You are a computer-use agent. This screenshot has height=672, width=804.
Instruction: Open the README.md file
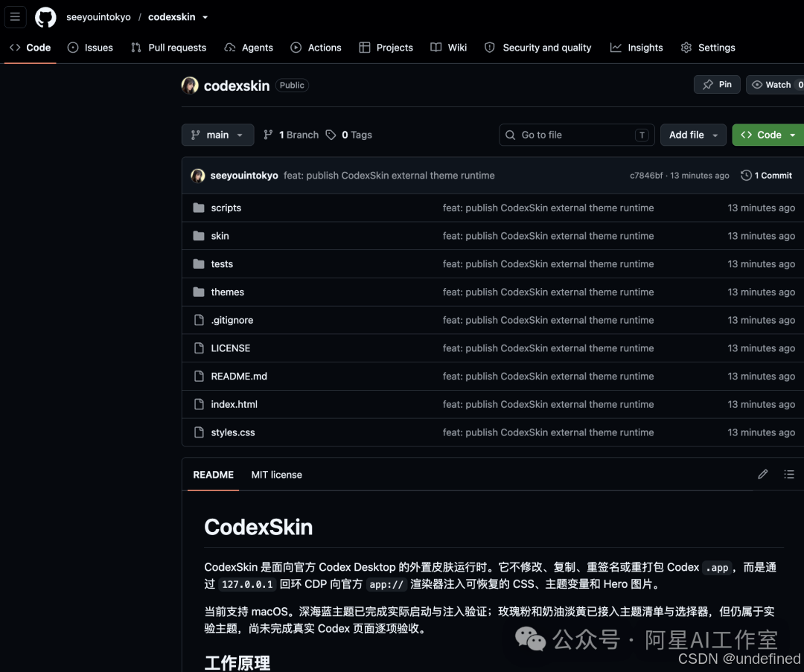click(239, 377)
